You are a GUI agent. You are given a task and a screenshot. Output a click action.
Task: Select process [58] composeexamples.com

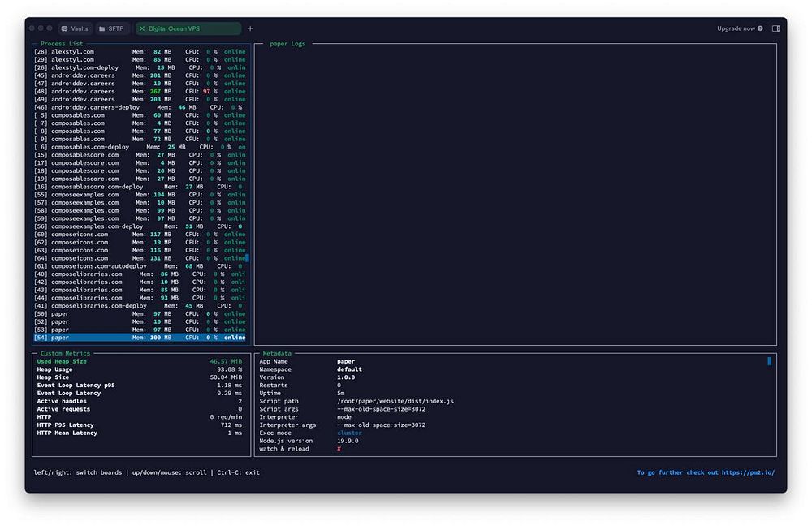click(140, 210)
